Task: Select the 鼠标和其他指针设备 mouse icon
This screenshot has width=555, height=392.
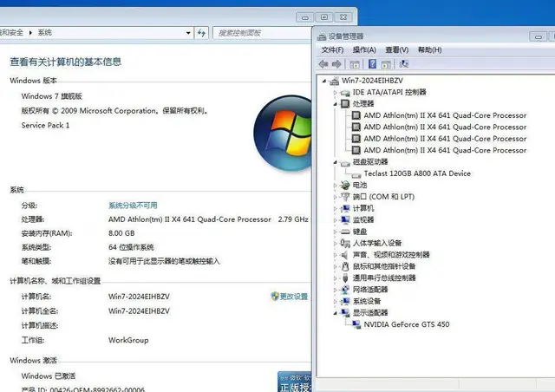Action: pyautogui.click(x=345, y=266)
